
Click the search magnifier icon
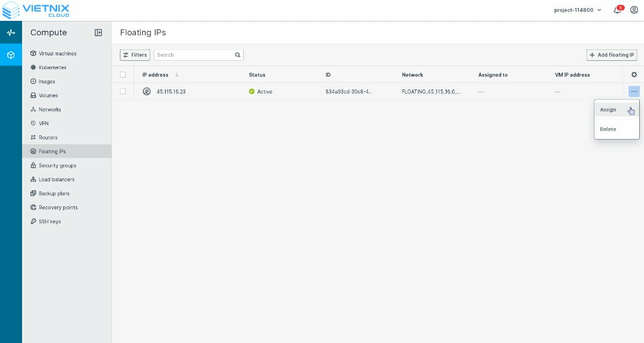(238, 55)
